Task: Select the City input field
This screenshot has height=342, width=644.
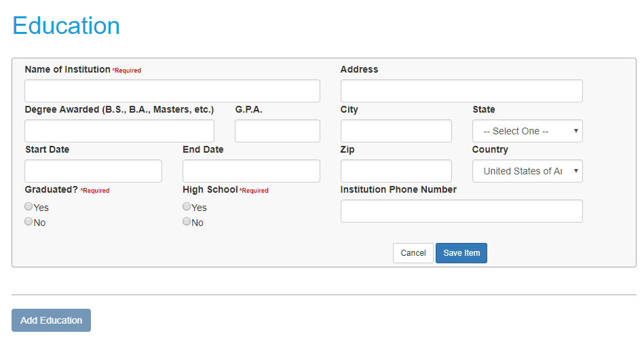Action: [396, 131]
